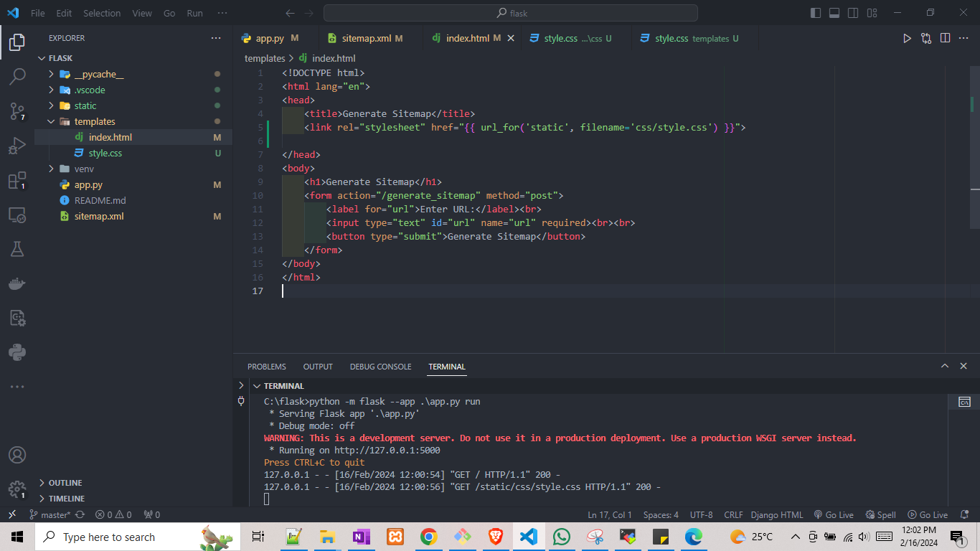Run the file with the play icon
The image size is (980, 551).
907,38
